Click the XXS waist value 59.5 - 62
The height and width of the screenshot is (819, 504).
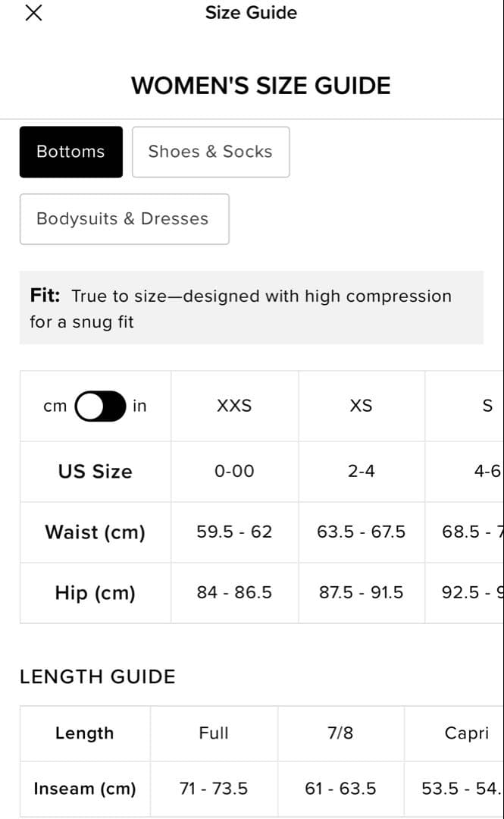coord(234,532)
